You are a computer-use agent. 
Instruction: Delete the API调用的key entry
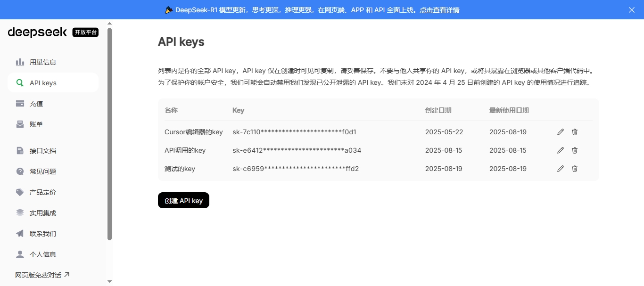(575, 150)
